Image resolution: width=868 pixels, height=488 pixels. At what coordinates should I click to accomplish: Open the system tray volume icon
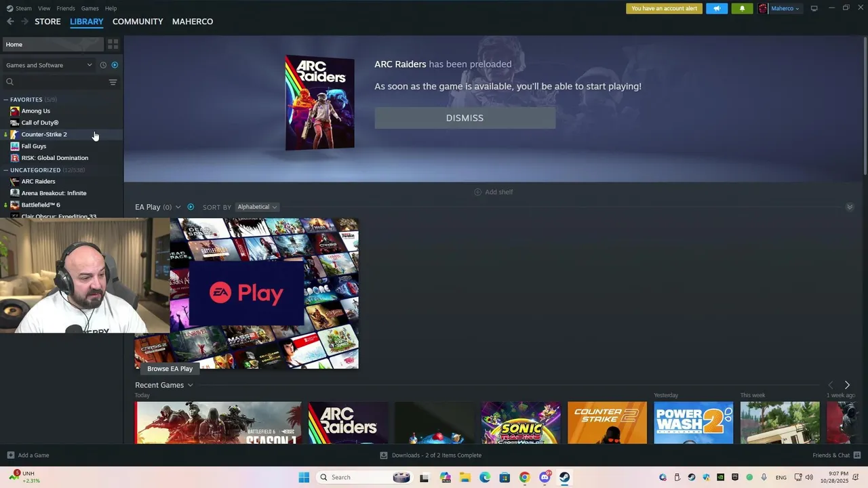pos(809,477)
